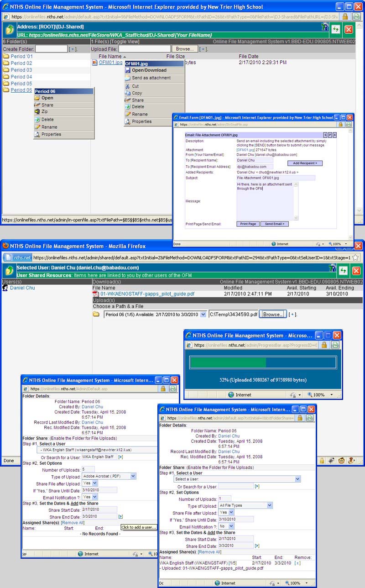Click the user search arrow next to WKA English Staff field
The width and height of the screenshot is (365, 588).
coord(120,457)
